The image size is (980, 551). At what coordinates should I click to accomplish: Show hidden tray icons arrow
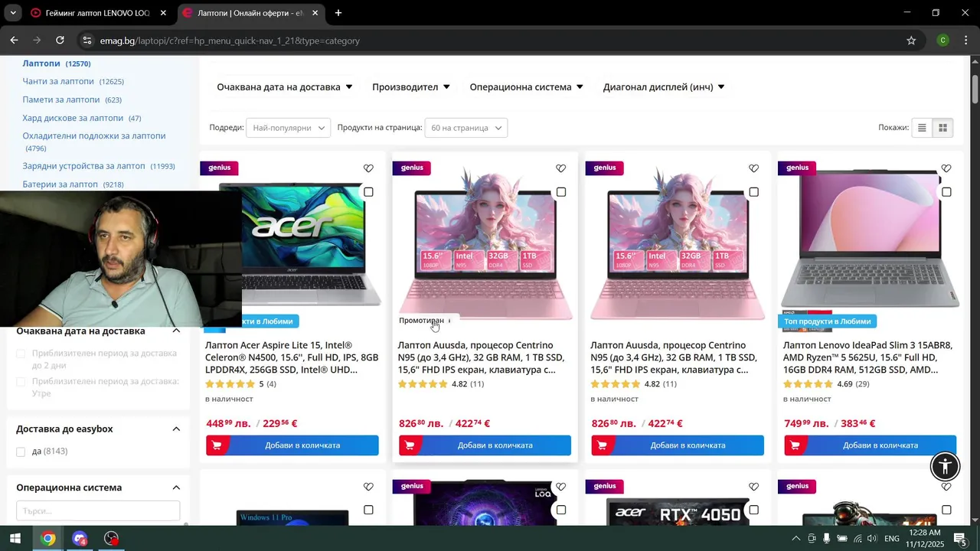[x=796, y=539]
